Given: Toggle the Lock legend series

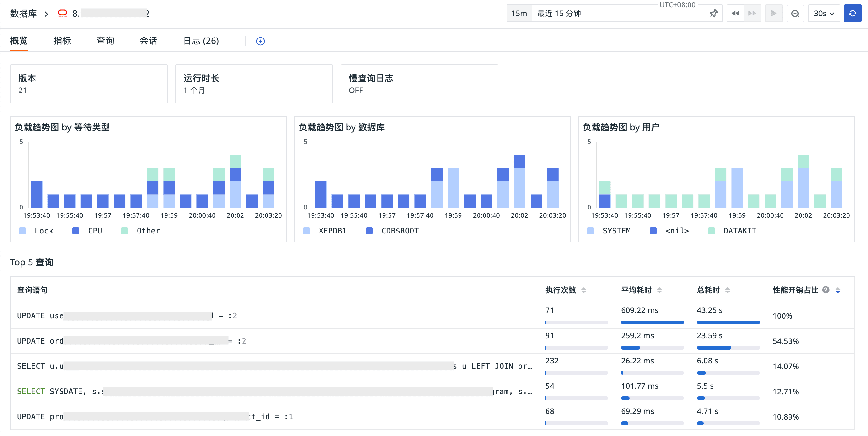Looking at the screenshot, I should [x=44, y=231].
